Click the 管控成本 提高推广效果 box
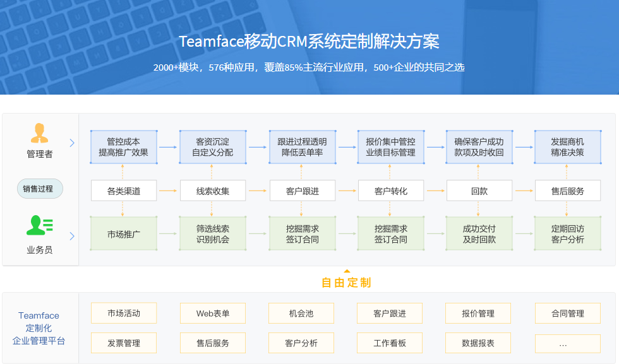This screenshot has width=619, height=364. click(124, 147)
